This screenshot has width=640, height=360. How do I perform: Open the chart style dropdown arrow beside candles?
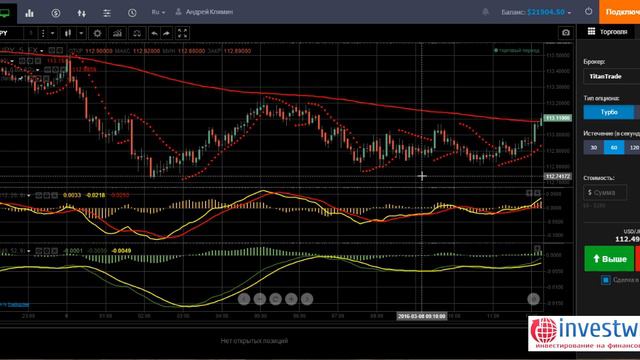[81, 33]
